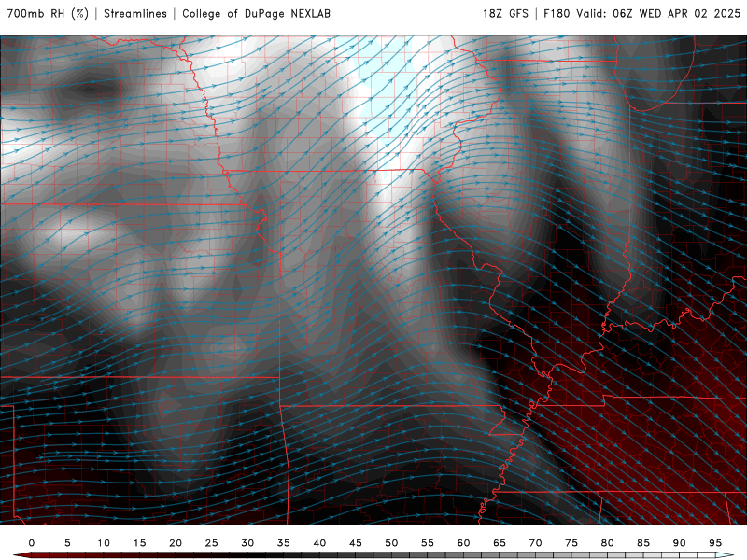Click the 0 label on the color scale
Screen dimensions: 747x560
pyautogui.click(x=32, y=543)
